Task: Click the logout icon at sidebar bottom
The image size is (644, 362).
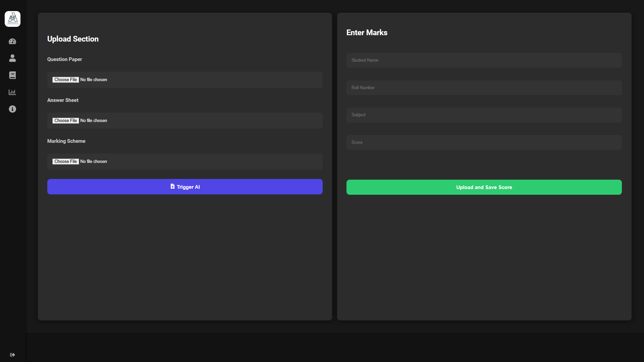Action: click(x=12, y=355)
